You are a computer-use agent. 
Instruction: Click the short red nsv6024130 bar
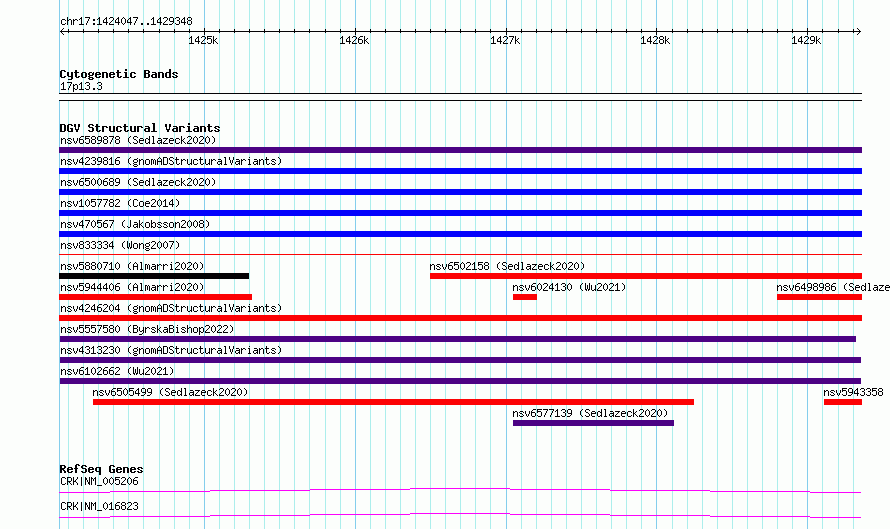(524, 297)
